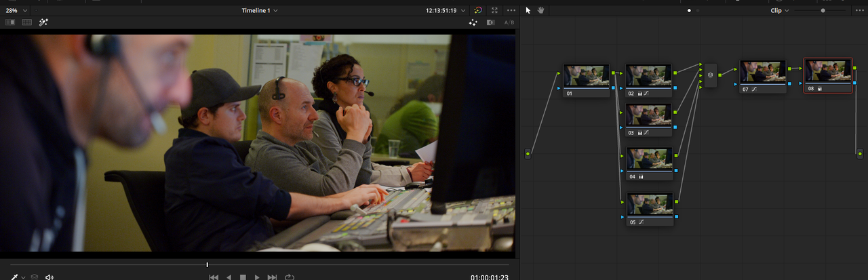Toggle highlight black-and-white mode icon
This screenshot has width=868, height=280.
click(x=491, y=22)
